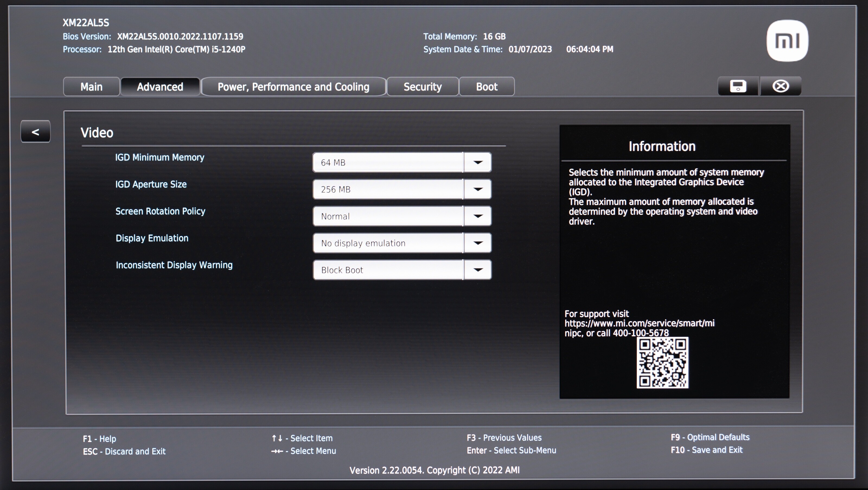Click the back arrow button
This screenshot has height=490, width=868.
[x=35, y=132]
